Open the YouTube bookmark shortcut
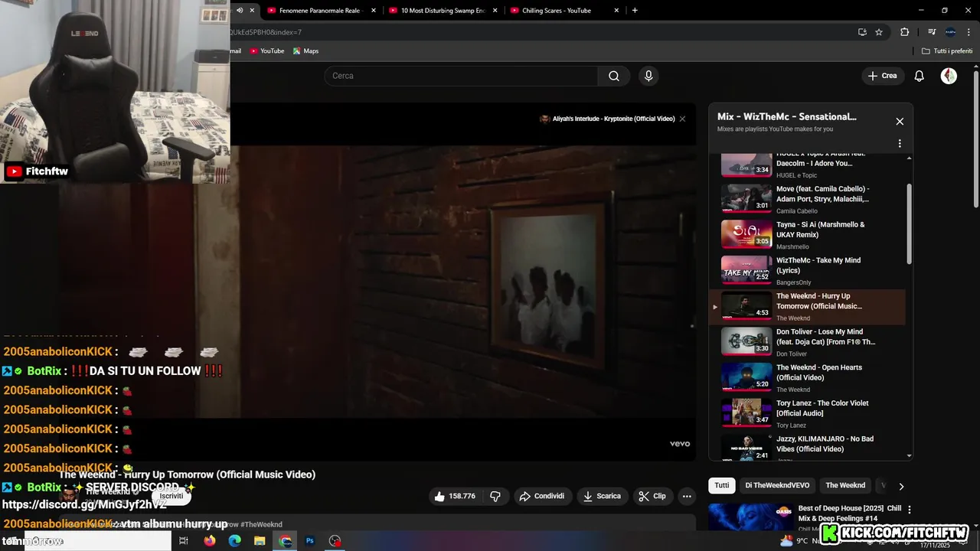 [267, 51]
